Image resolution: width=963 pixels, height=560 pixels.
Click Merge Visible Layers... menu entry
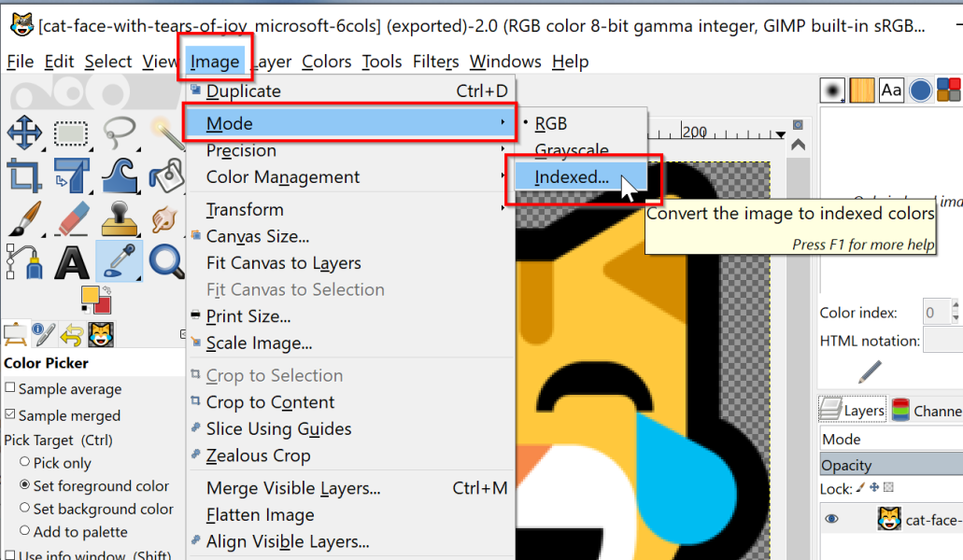(x=350, y=488)
